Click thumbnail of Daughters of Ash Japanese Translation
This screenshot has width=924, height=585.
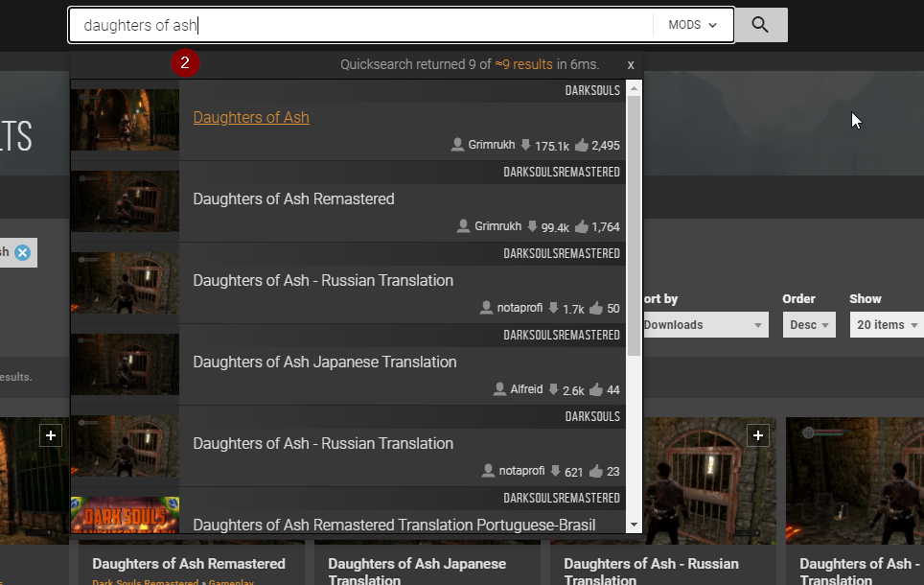pos(125,363)
